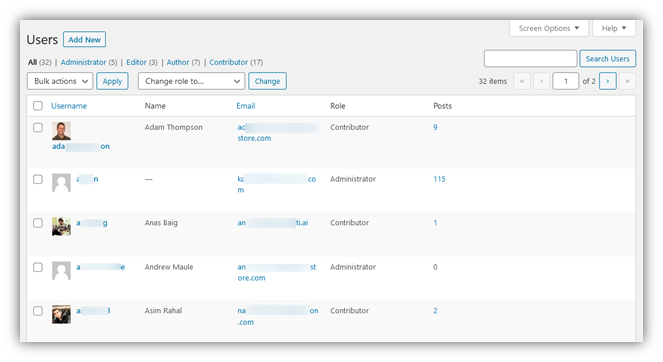Click the disabled previous page arrow
Viewport: 663px width, 362px height.
(x=542, y=81)
